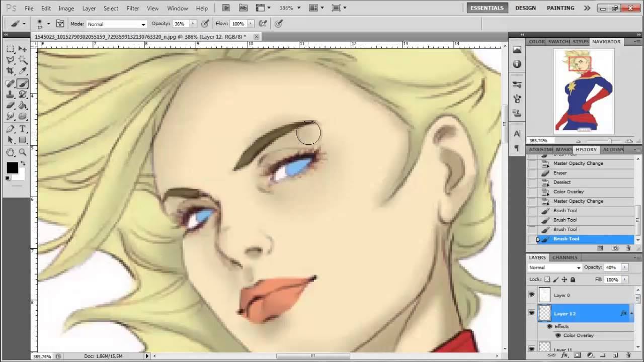Toggle Color Overlay effect visibility
Image resolution: width=644 pixels, height=362 pixels.
[x=558, y=335]
